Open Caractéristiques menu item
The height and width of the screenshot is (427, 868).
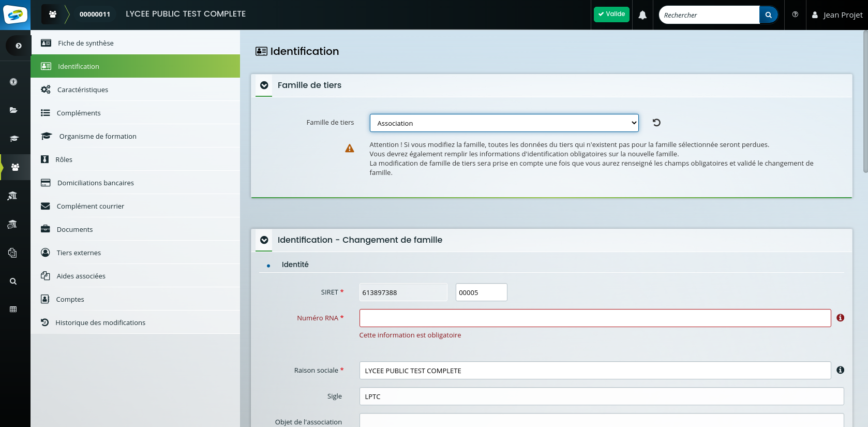click(x=136, y=90)
